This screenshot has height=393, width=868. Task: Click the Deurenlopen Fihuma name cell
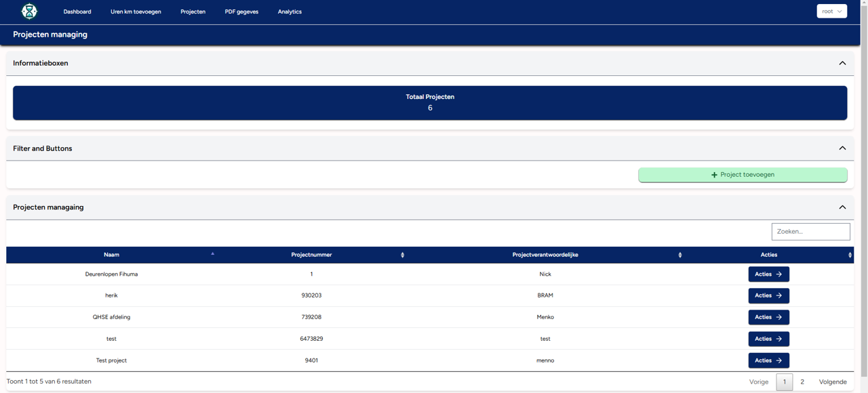pyautogui.click(x=111, y=274)
